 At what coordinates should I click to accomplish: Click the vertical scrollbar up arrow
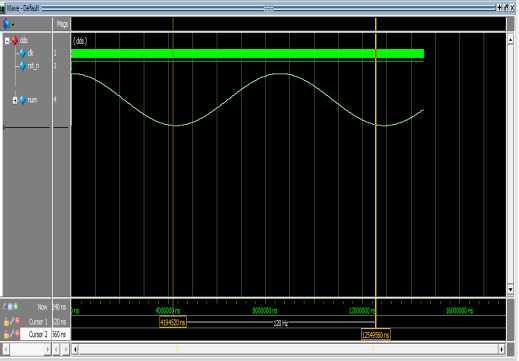click(510, 39)
